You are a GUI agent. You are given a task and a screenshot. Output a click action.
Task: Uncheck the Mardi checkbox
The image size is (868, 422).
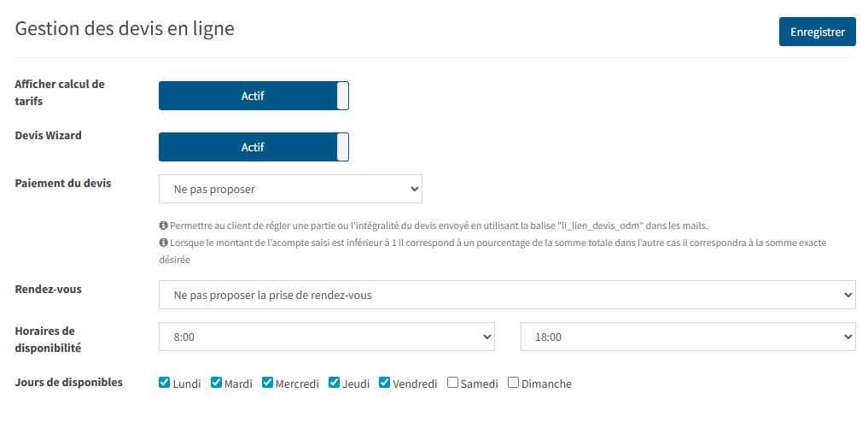click(216, 382)
